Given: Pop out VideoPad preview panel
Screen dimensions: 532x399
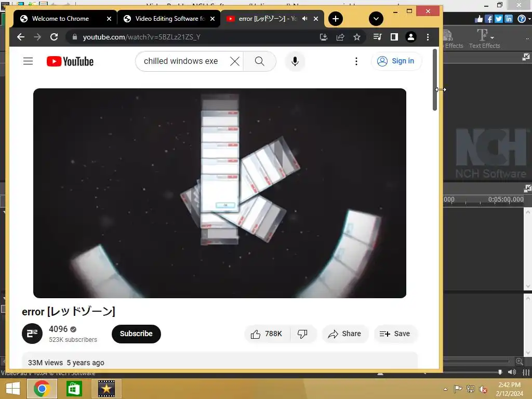Looking at the screenshot, I should 526,57.
